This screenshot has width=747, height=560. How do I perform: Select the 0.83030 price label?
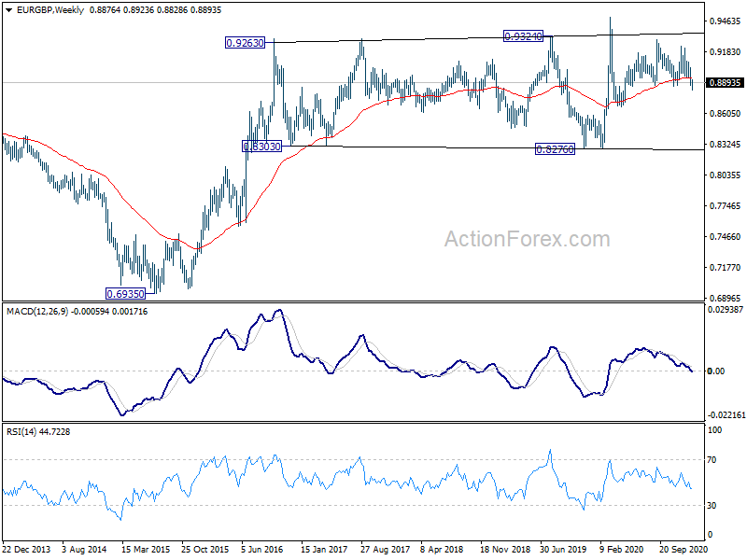(x=262, y=147)
